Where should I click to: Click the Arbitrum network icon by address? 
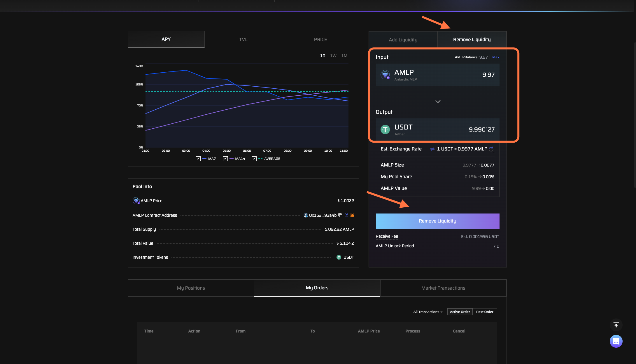tap(306, 215)
